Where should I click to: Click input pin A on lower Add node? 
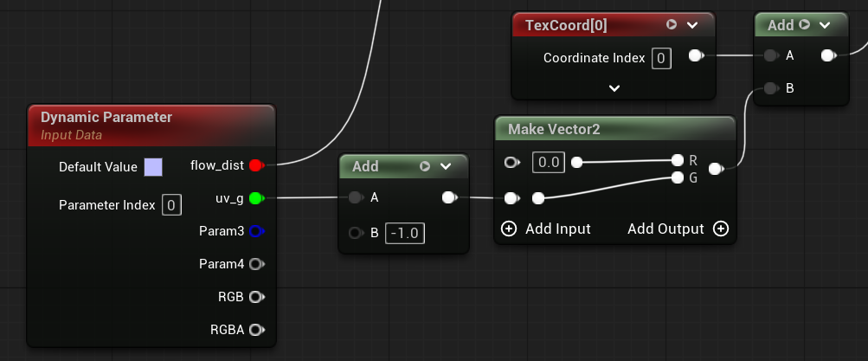pos(356,197)
